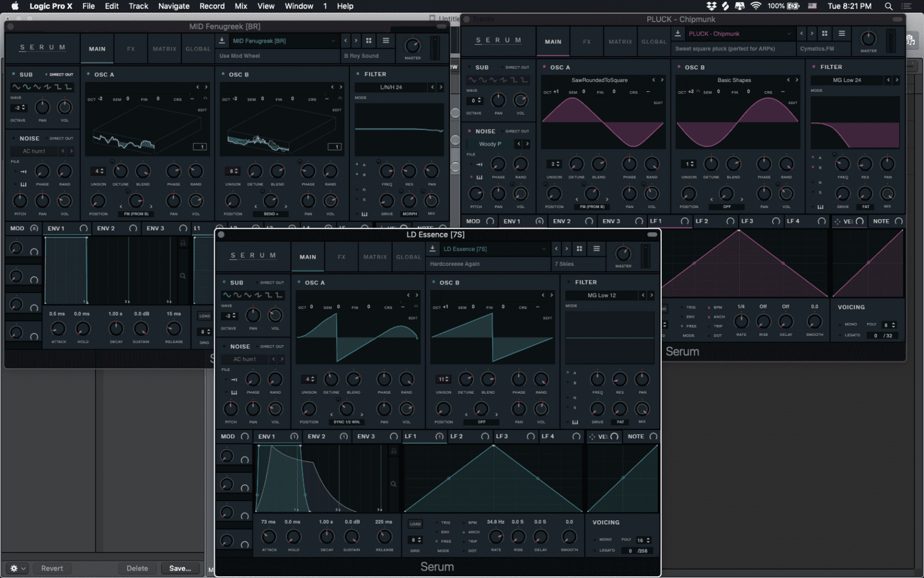Image resolution: width=924 pixels, height=578 pixels.
Task: Toggle NOISE oscillator enable in LD Essence window
Action: click(224, 346)
